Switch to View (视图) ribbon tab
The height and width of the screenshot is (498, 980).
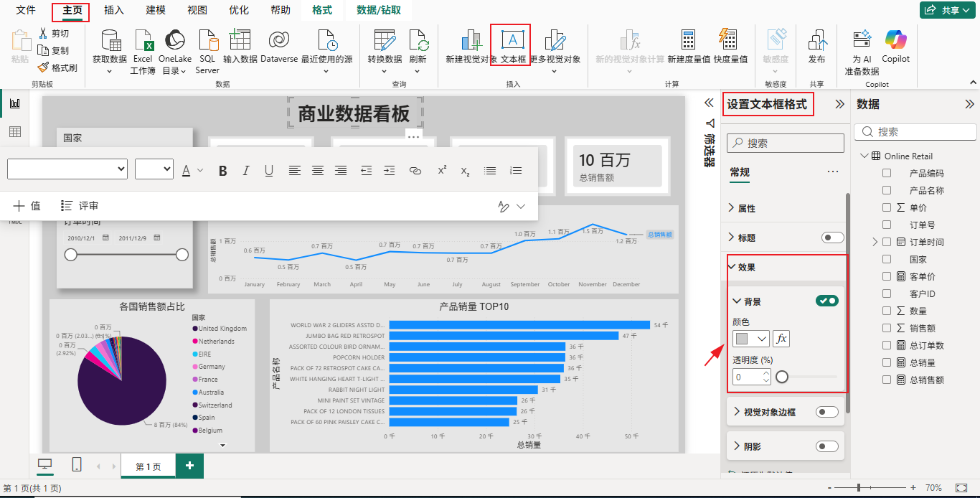pyautogui.click(x=197, y=10)
